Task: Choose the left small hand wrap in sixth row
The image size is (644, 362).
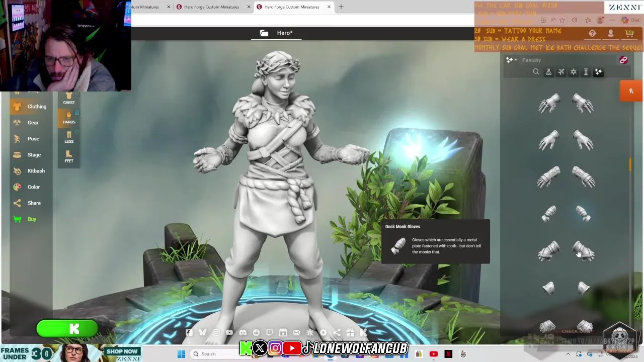Action: pyautogui.click(x=549, y=288)
